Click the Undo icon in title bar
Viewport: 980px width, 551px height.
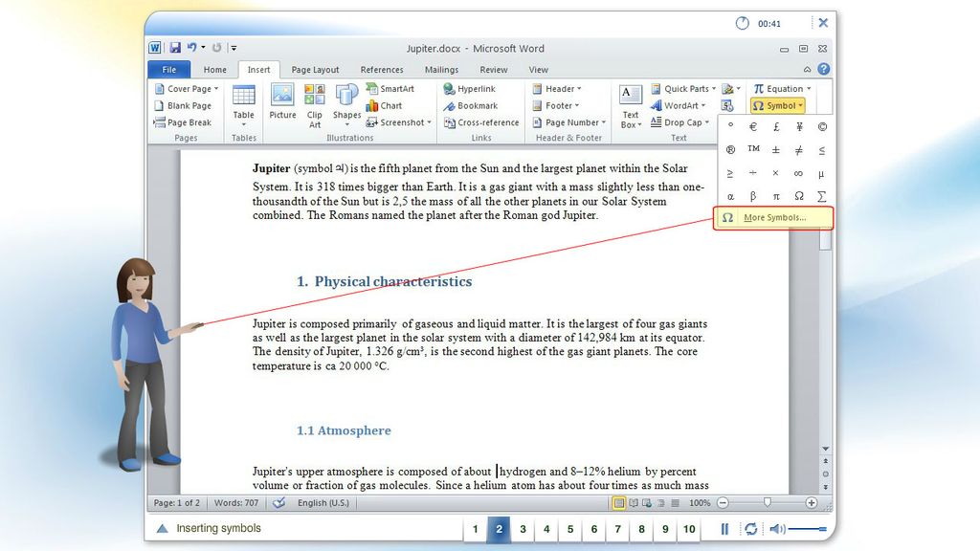point(191,48)
